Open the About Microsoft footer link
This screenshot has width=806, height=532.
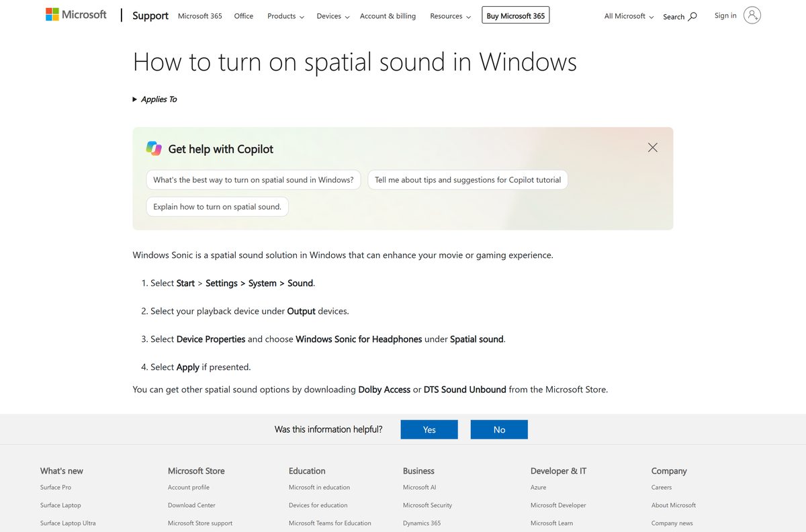point(674,505)
